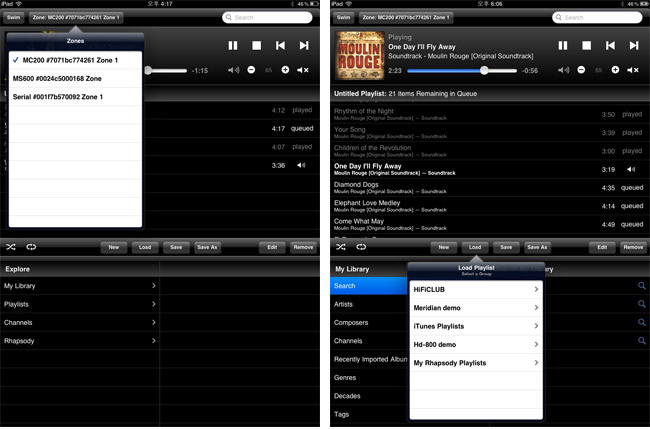Select Come What May in queue
650x429 pixels.
coord(490,224)
